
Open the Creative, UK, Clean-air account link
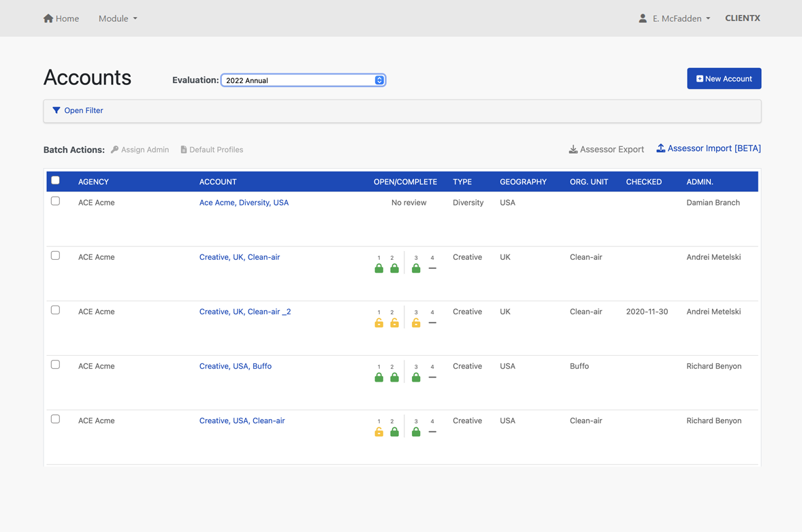coord(240,257)
